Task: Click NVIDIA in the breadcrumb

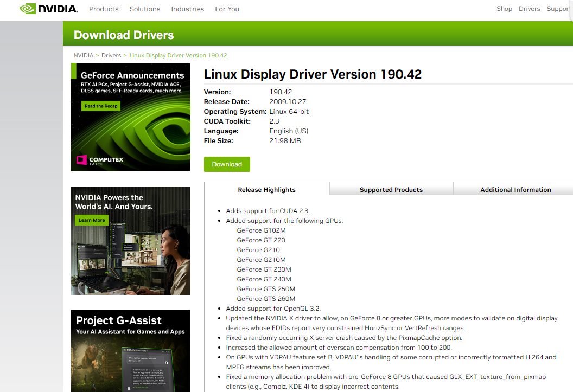Action: 84,55
